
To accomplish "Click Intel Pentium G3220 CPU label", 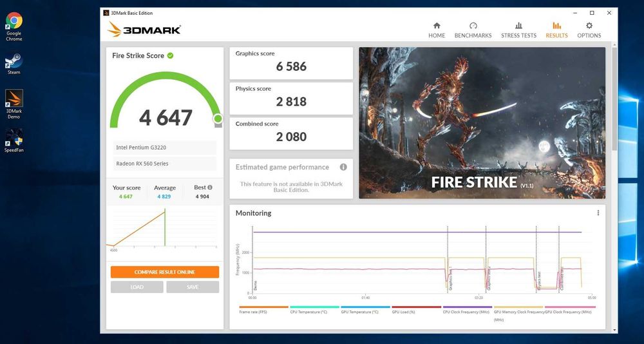I will [x=165, y=148].
